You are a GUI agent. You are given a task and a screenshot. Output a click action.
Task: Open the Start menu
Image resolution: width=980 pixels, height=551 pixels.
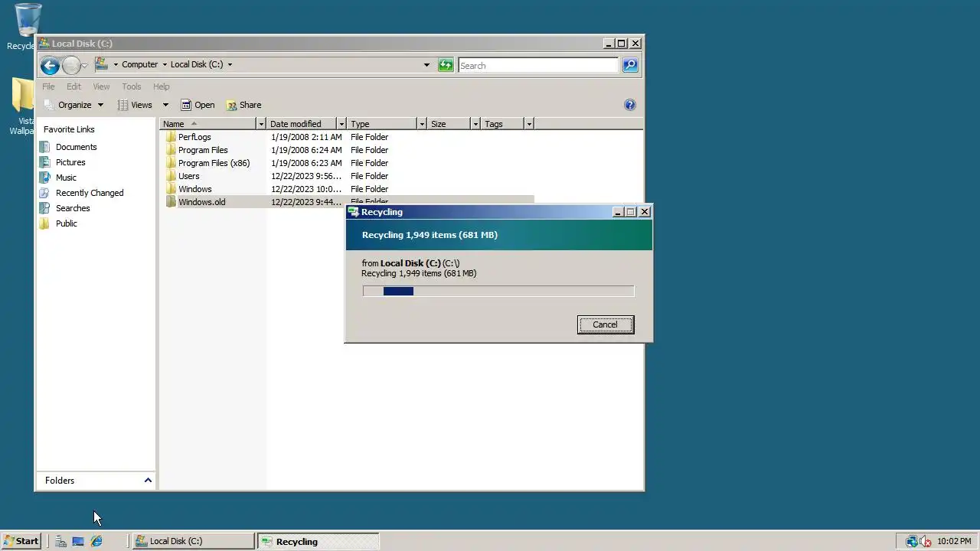tap(21, 541)
